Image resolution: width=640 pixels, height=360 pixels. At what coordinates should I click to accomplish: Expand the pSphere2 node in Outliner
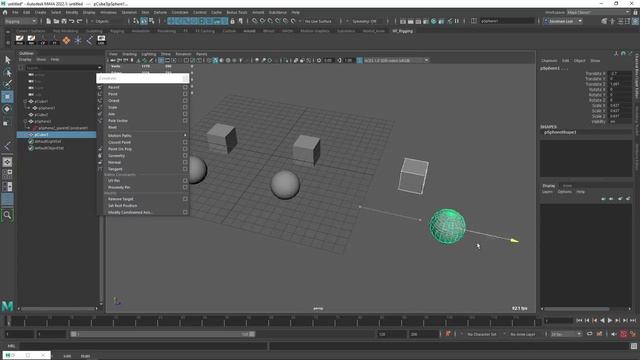(25, 121)
